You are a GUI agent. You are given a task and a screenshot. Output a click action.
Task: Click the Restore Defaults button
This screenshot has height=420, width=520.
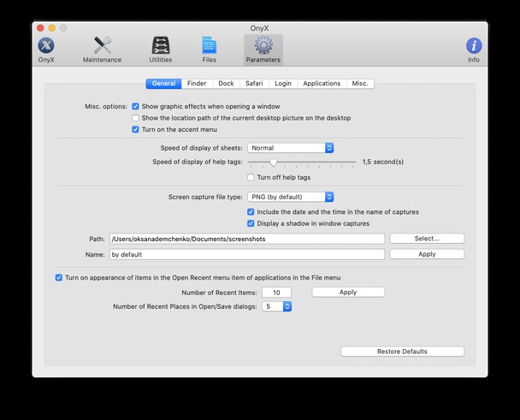pos(402,352)
